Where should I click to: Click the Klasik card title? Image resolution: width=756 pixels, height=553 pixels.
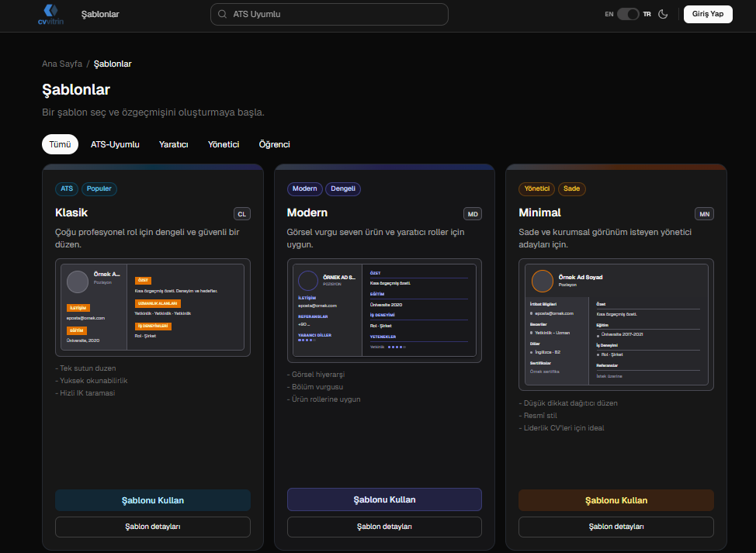(x=71, y=213)
